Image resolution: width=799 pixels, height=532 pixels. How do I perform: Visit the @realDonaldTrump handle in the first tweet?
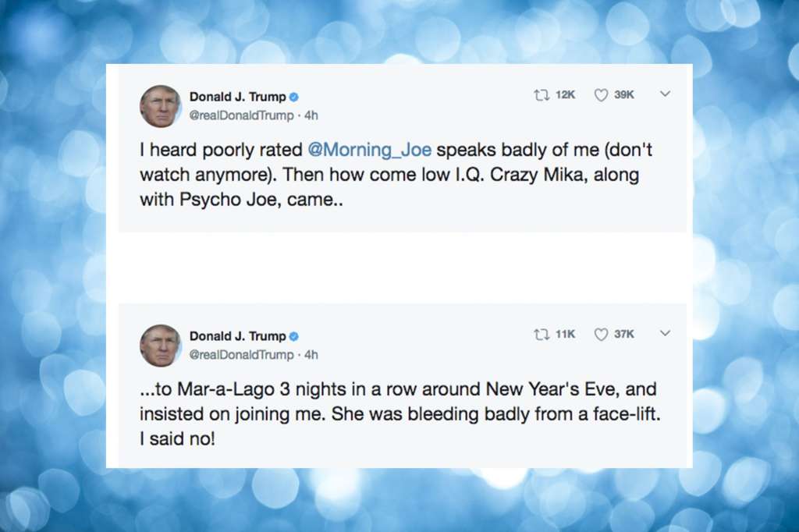[241, 115]
